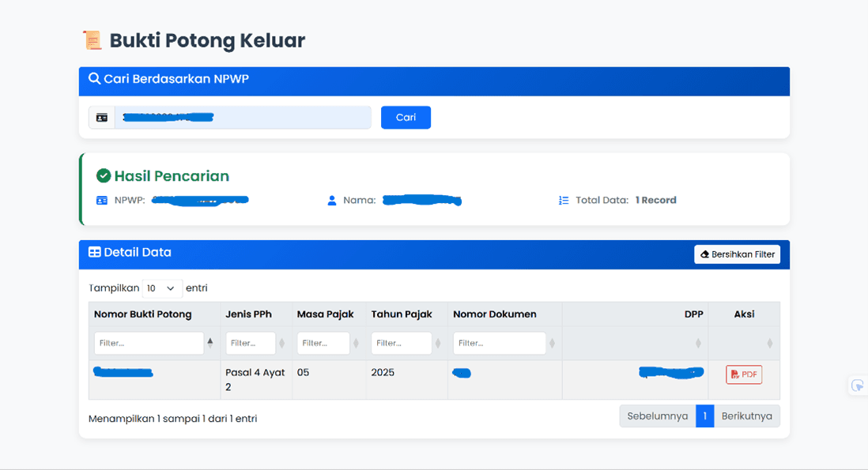The height and width of the screenshot is (470, 868).
Task: Open the floating help bubble on the right edge
Action: 859,385
